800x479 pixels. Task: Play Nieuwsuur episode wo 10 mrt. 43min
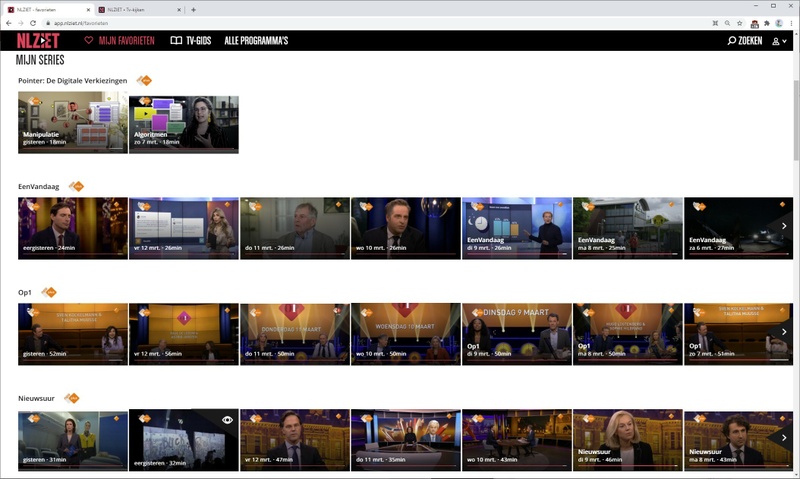pos(517,440)
